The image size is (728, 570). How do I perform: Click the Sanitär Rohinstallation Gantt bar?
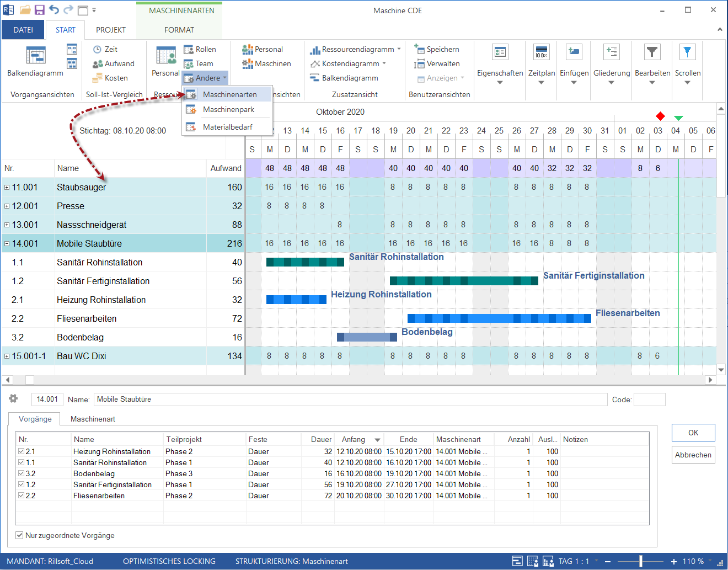305,262
